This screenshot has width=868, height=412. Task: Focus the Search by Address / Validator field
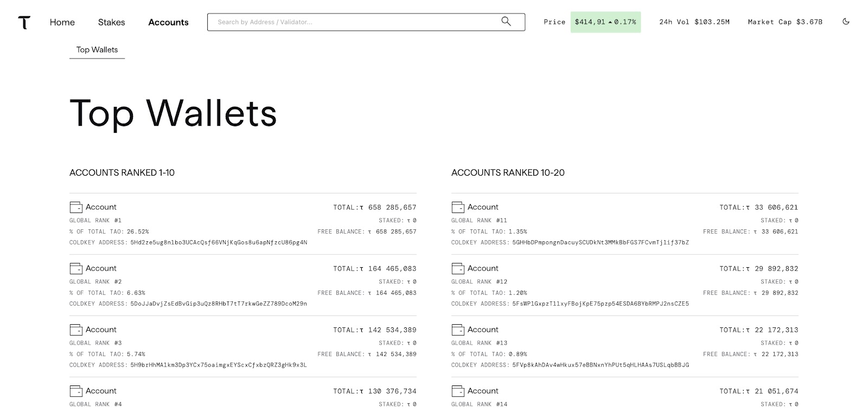pos(366,22)
